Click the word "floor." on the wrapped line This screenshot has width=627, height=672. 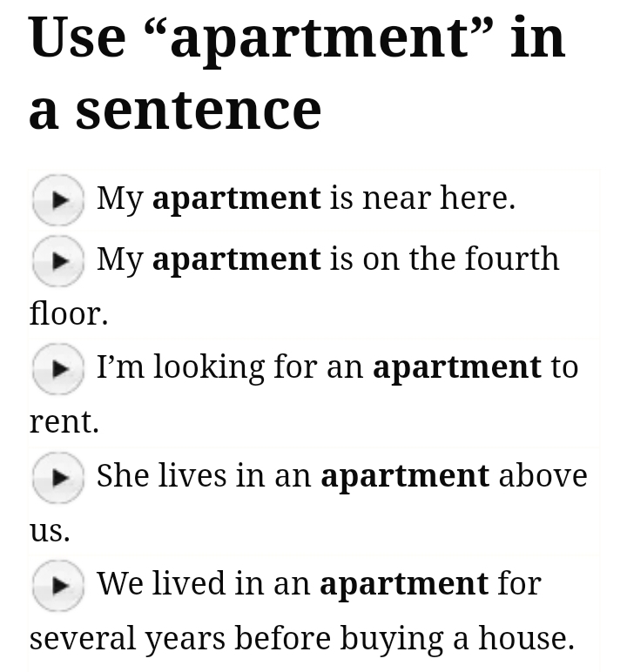[69, 313]
